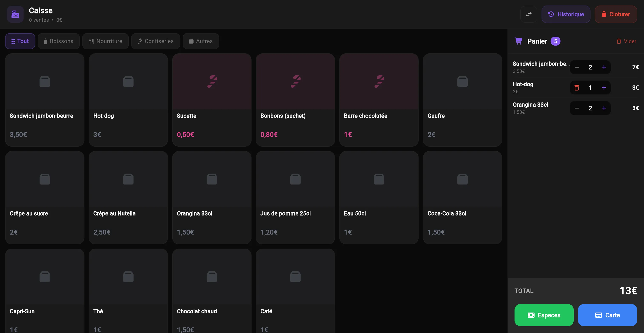Click the cash register Caisse icon
The width and height of the screenshot is (644, 333).
[x=15, y=14]
